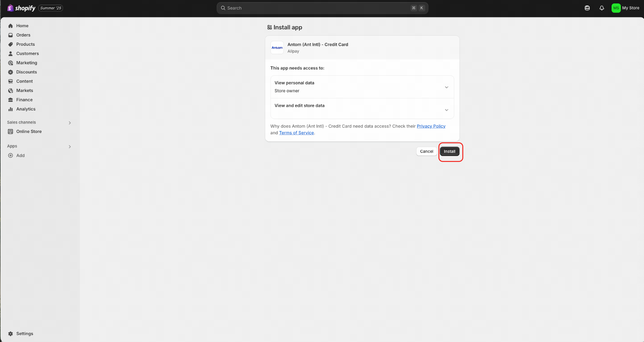Image resolution: width=644 pixels, height=342 pixels.
Task: Open the Orders section
Action: tap(23, 35)
